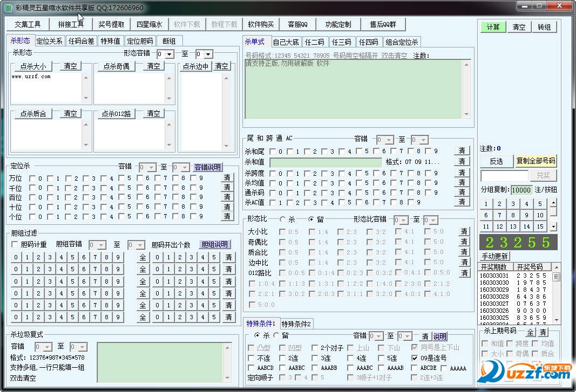Check digit 0 in the 杀和尾 row
Viewport: 576px width, 392px height.
tap(273, 151)
